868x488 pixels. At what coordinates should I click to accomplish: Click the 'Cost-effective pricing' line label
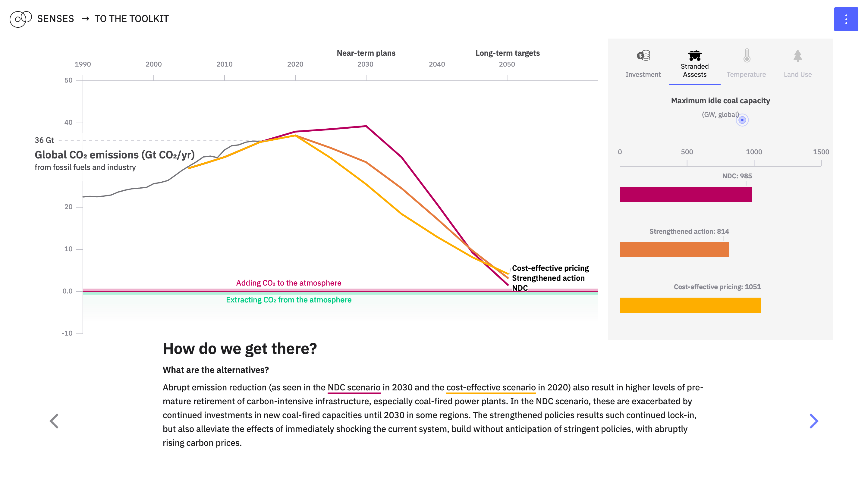tap(550, 268)
